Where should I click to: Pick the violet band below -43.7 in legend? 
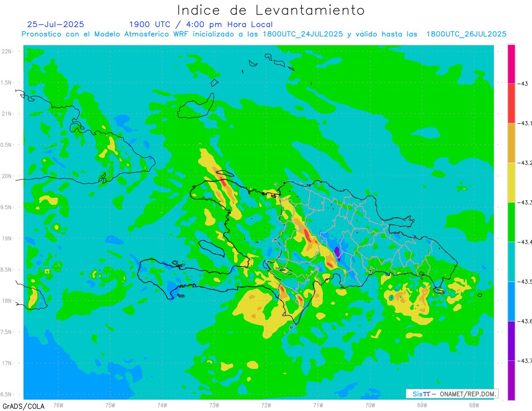point(511,380)
